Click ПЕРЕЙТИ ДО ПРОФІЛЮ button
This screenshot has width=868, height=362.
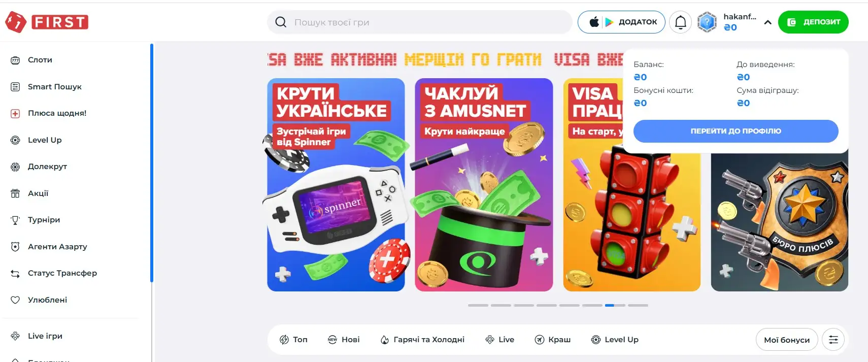[x=736, y=131]
